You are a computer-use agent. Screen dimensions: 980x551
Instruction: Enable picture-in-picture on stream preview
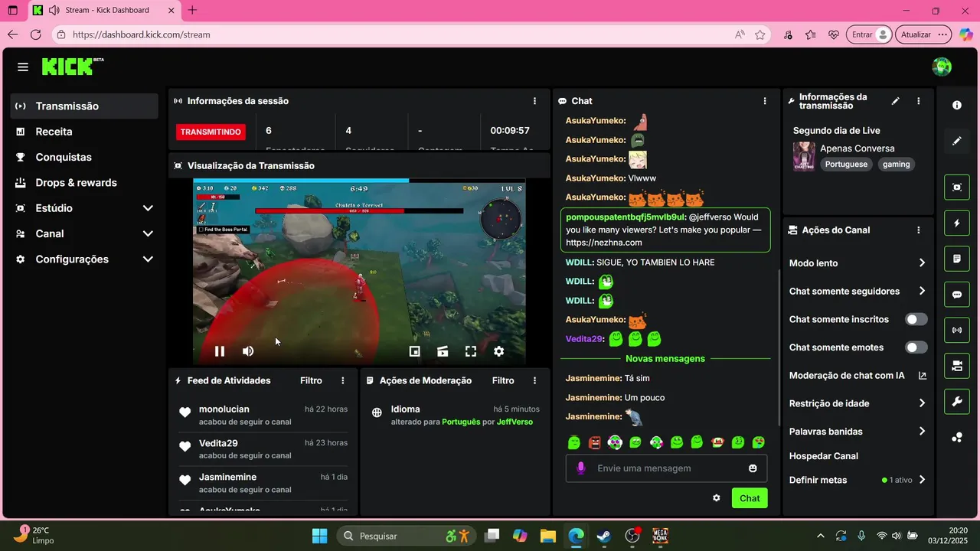pyautogui.click(x=414, y=351)
